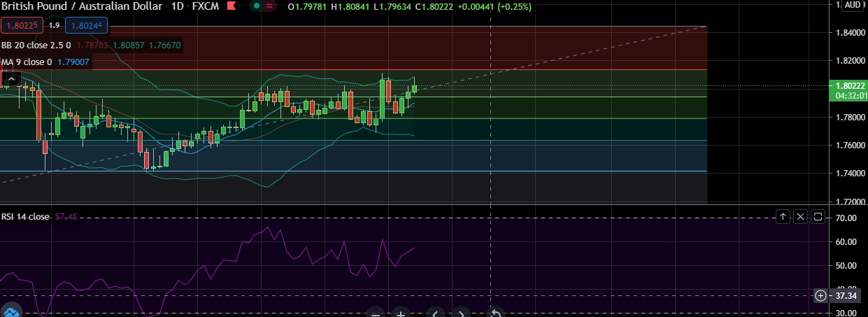Viewport: 868px width, 317px height.
Task: Click the buy price button 1.80244
Action: click(86, 26)
